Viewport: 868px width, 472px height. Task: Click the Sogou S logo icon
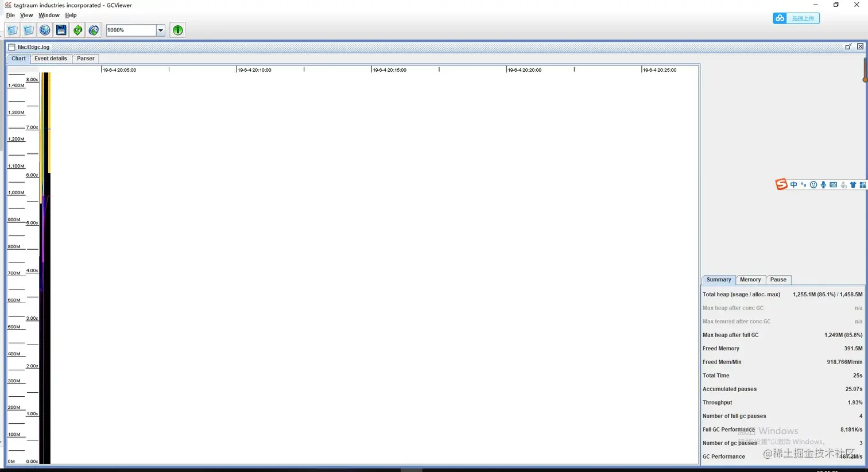[x=781, y=184]
